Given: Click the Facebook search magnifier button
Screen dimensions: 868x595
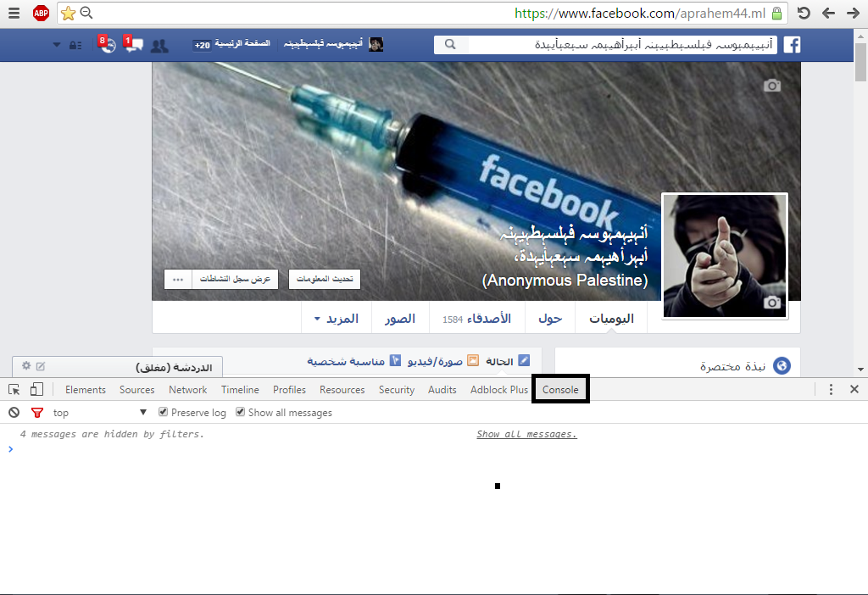Looking at the screenshot, I should tap(451, 44).
